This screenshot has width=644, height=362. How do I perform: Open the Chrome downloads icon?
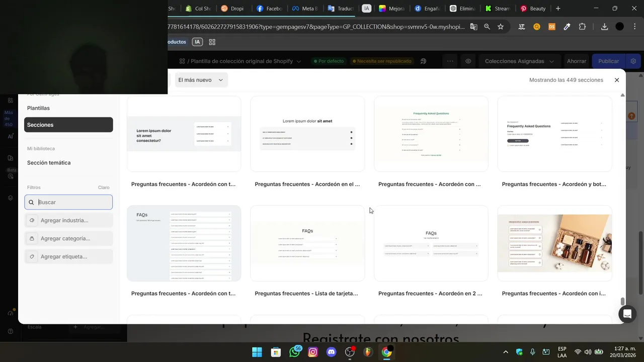[604, 27]
